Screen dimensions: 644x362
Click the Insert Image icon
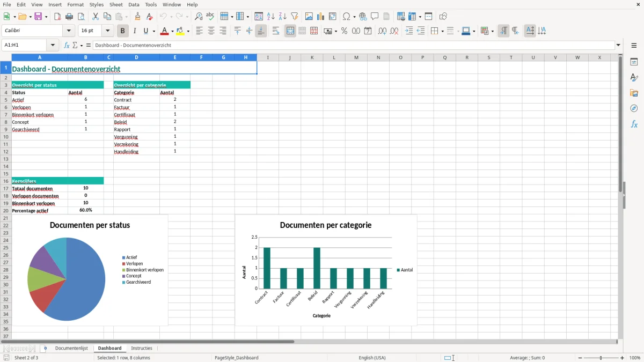click(x=309, y=17)
